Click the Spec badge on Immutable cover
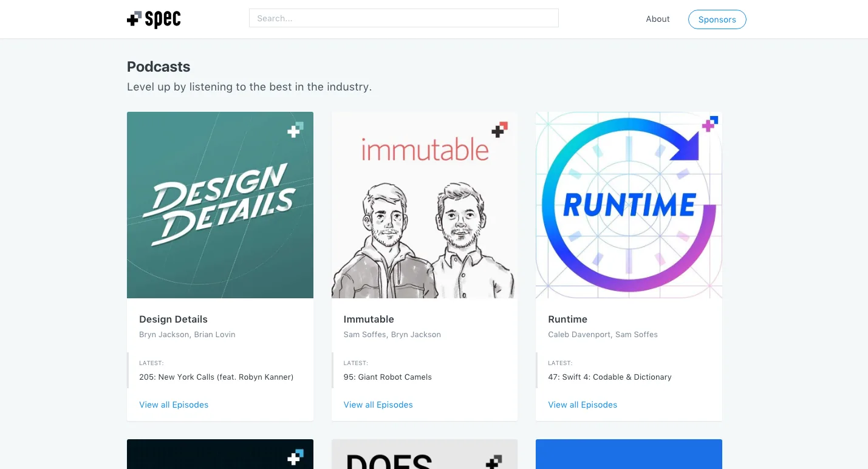Viewport: 868px width, 469px height. [x=499, y=129]
